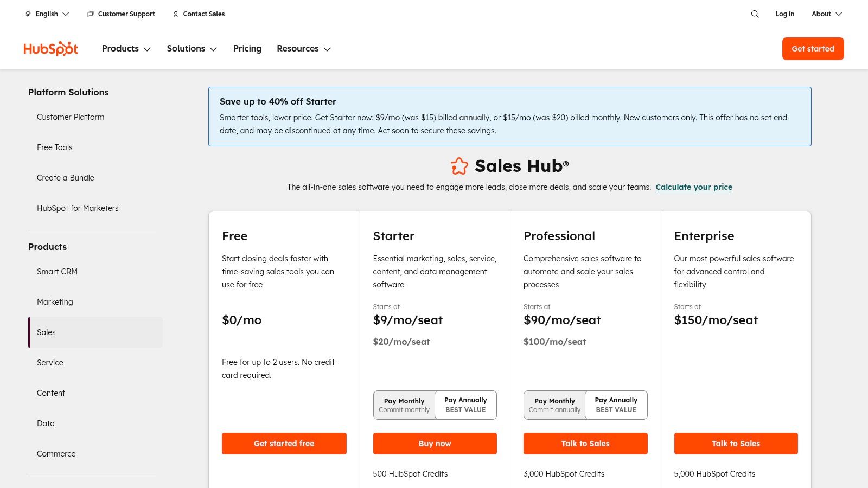The image size is (868, 488).
Task: Select Pay Annually for the Starter plan
Action: point(465,404)
